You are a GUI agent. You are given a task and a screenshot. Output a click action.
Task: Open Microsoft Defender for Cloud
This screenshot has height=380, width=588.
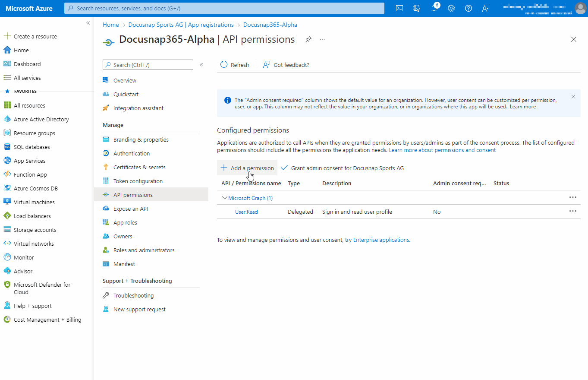[x=41, y=288]
